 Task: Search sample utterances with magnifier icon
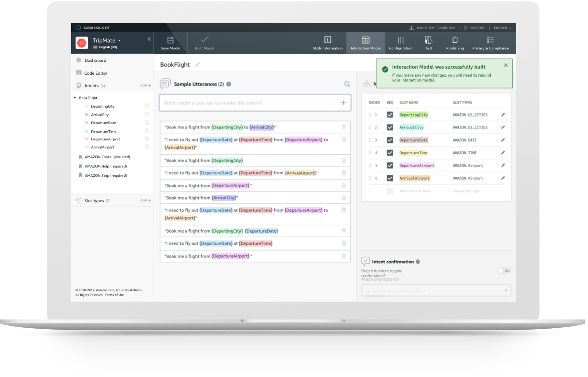(x=347, y=84)
